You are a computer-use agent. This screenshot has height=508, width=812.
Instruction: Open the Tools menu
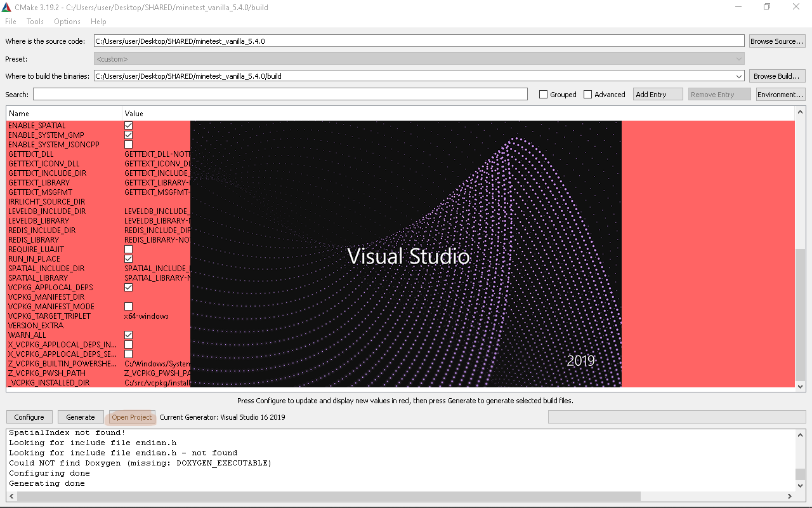pyautogui.click(x=35, y=22)
